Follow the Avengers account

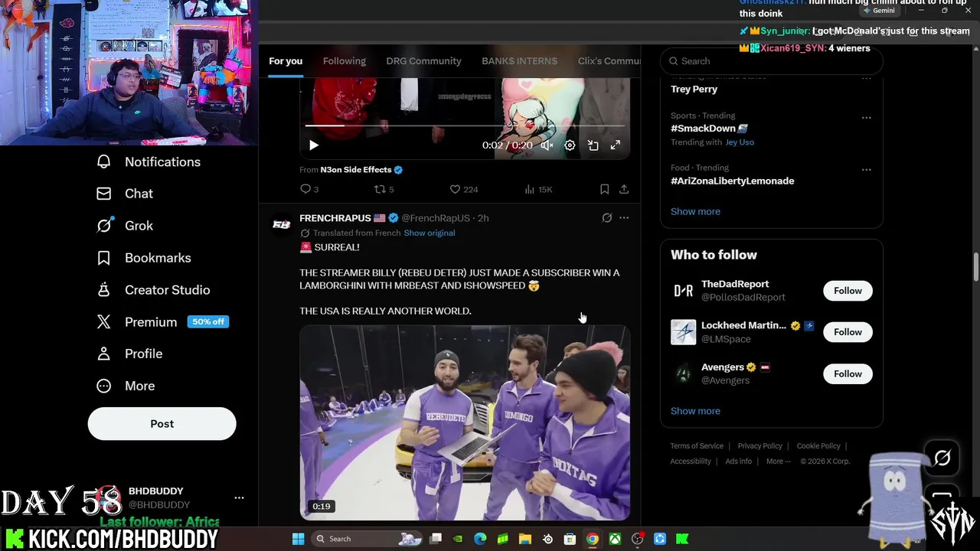pyautogui.click(x=848, y=373)
